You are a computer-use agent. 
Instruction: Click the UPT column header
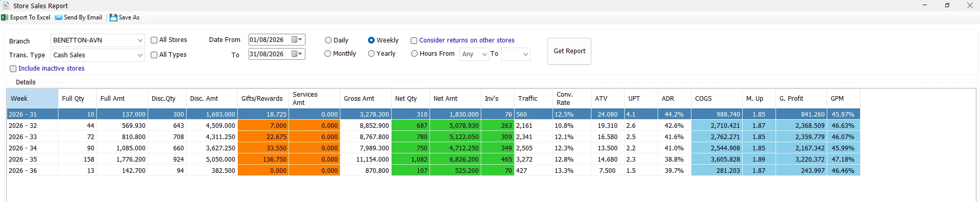point(641,99)
